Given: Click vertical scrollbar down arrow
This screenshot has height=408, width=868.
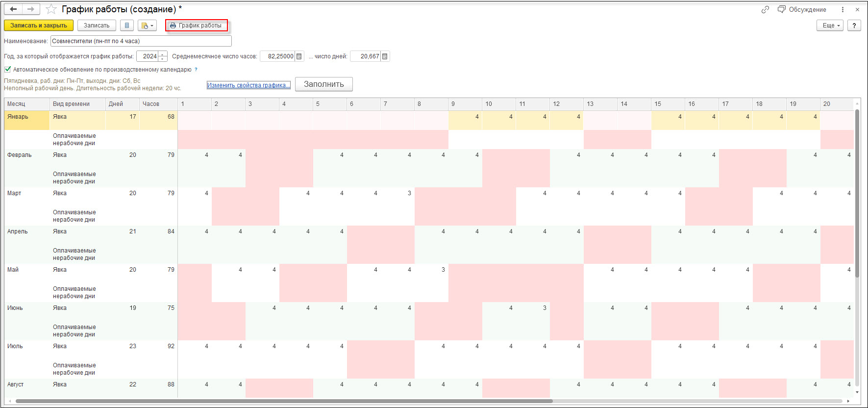Looking at the screenshot, I should click(x=857, y=392).
